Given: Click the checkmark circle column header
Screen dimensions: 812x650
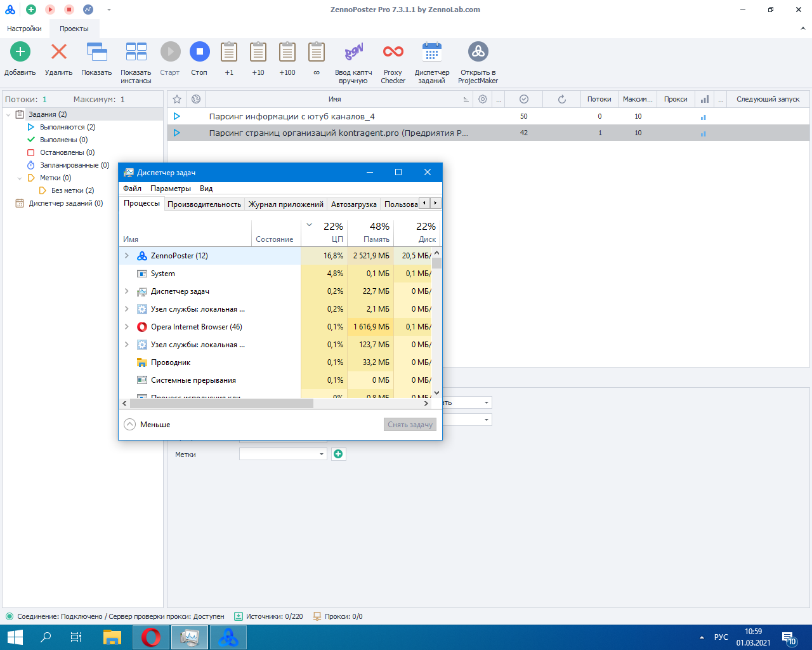Looking at the screenshot, I should (524, 99).
